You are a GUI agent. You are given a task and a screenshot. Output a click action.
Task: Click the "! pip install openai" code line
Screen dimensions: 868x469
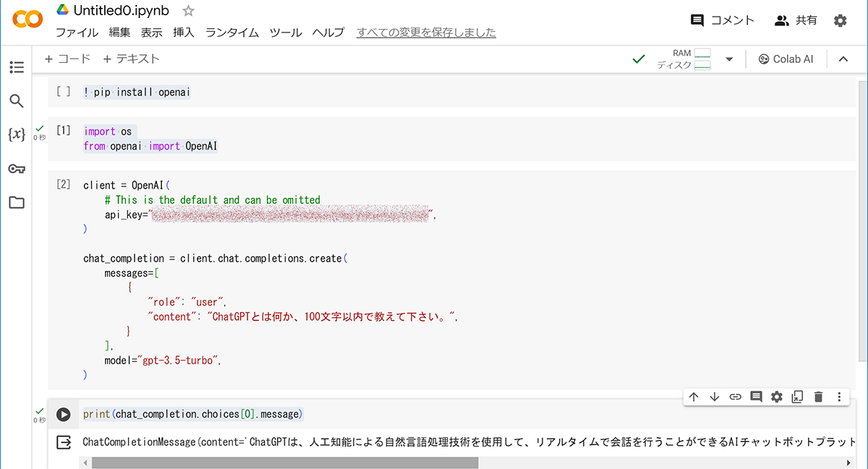(137, 92)
